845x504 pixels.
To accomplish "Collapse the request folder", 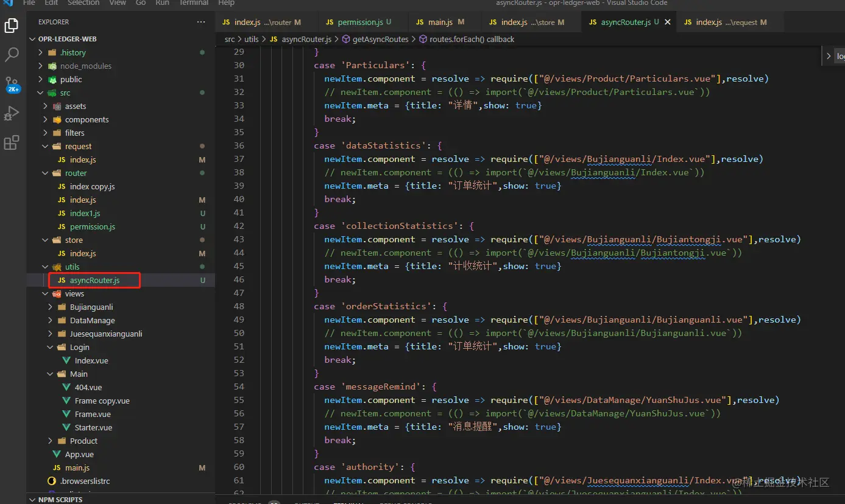I will pyautogui.click(x=121, y=146).
